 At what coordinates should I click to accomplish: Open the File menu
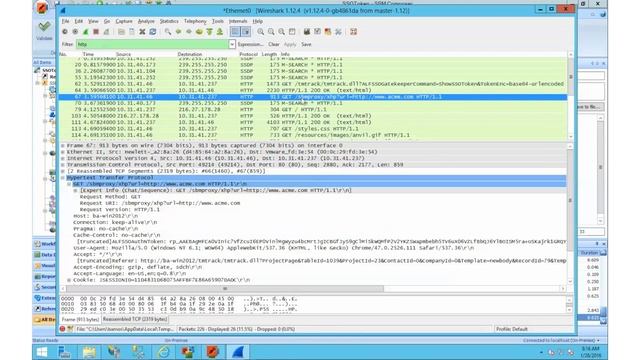[65, 21]
